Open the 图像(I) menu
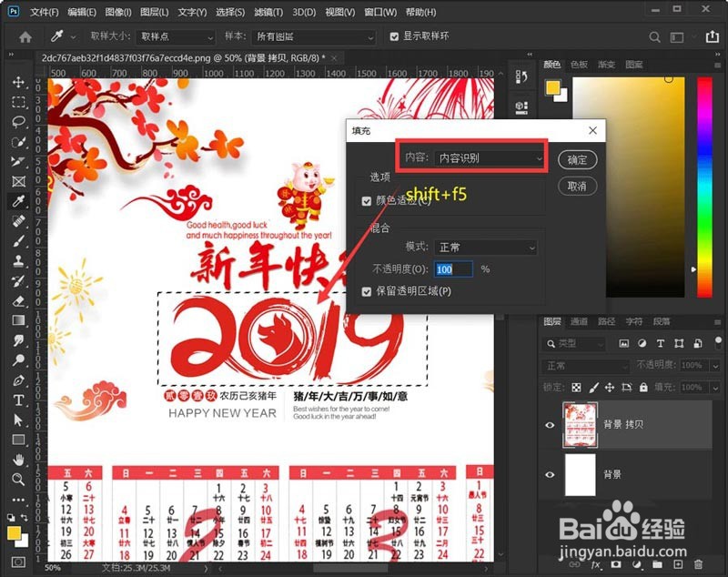This screenshot has height=577, width=728. coord(118,12)
